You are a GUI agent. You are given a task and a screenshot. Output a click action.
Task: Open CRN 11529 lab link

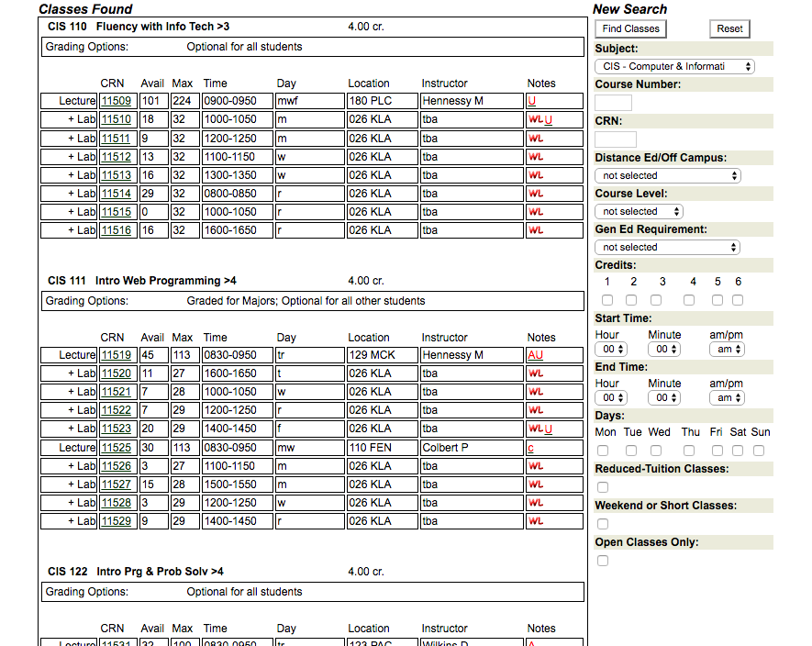[x=117, y=521]
